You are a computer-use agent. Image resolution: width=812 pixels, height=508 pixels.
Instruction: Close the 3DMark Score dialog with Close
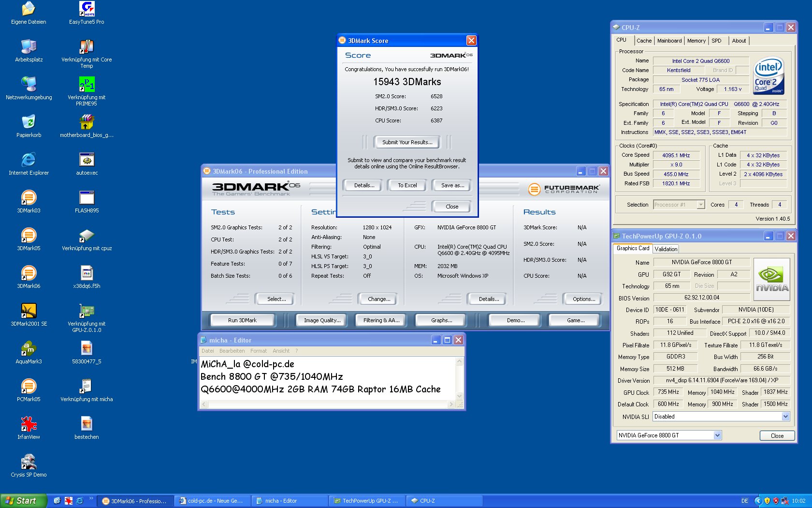[452, 207]
